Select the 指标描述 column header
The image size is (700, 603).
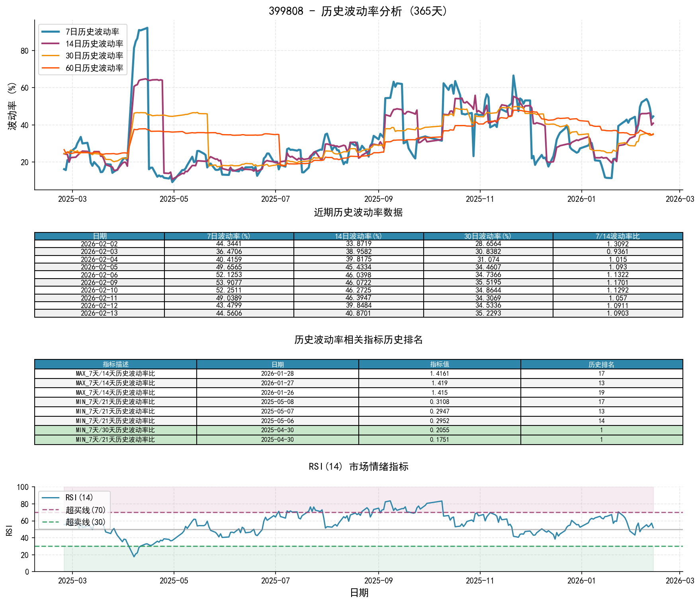click(x=115, y=364)
